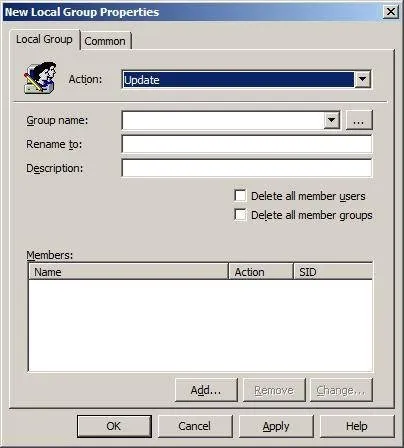Select the Update action combo box
The width and height of the screenshot is (404, 448).
click(246, 80)
